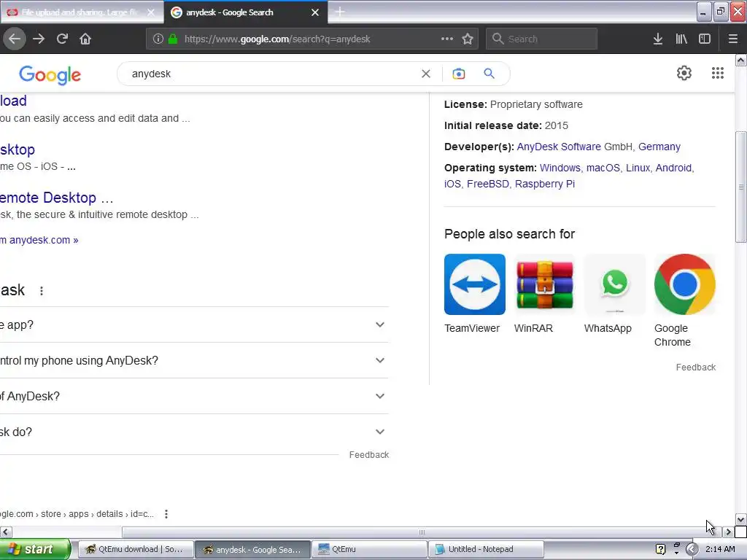Viewport: 747px width, 560px height.
Task: View the green secure connection padlock
Action: pyautogui.click(x=173, y=39)
